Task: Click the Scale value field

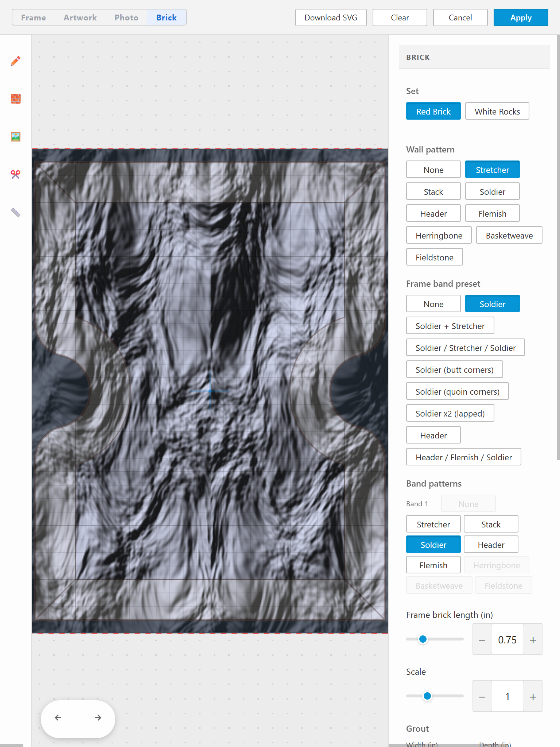Action: tap(507, 697)
